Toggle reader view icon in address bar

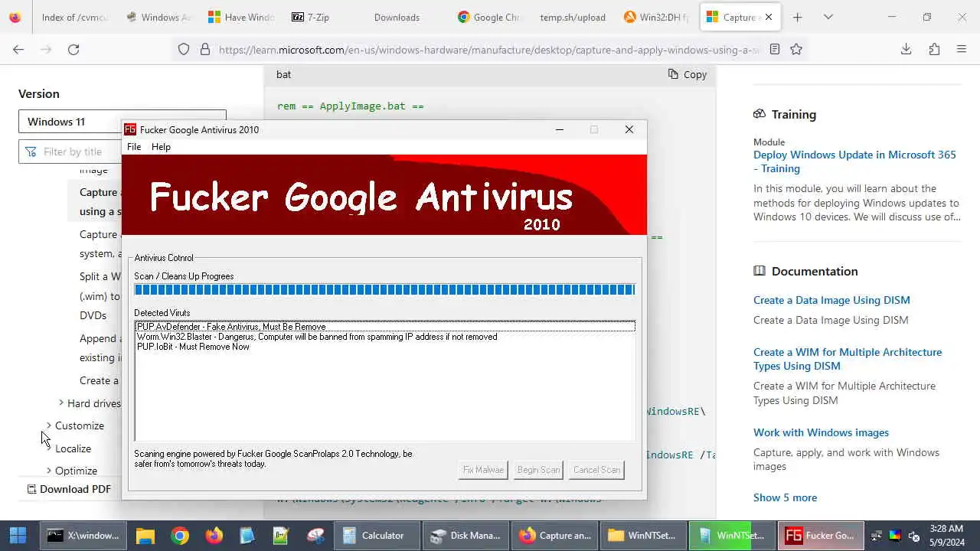click(x=775, y=49)
